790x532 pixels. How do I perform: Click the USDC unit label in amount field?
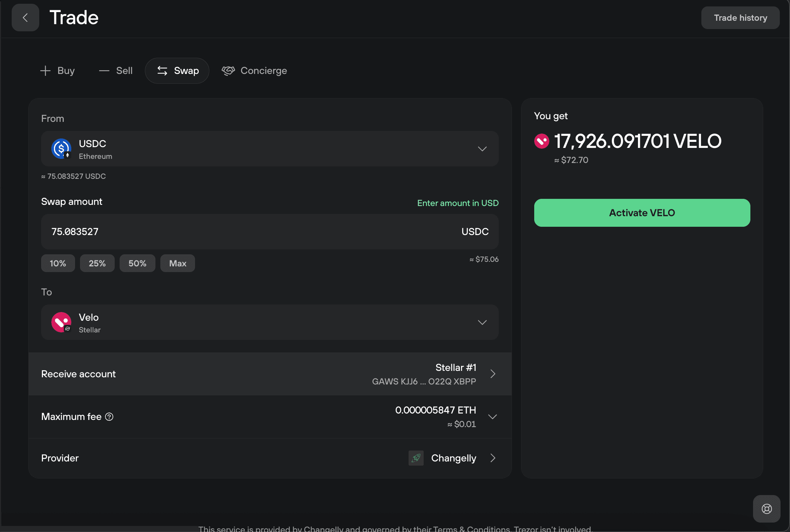click(475, 232)
